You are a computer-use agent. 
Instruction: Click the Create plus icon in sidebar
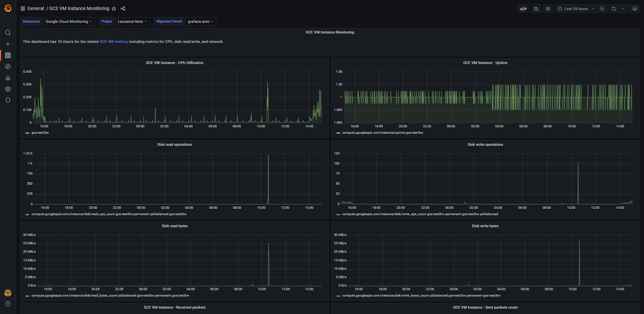[x=8, y=44]
